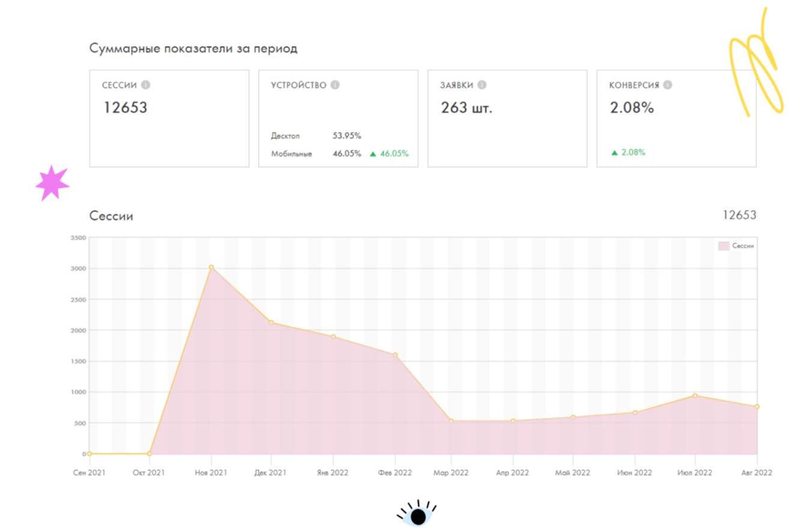
Task: Click the 263 шт. requests value
Action: pos(466,108)
